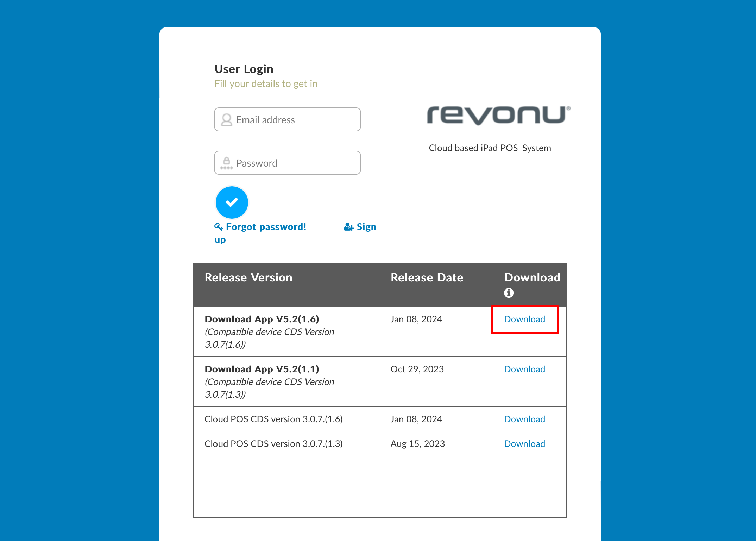Screen dimensions: 756x541
Task: Download App V5.2(1.6) from Jan 08, 2024
Action: 524,319
